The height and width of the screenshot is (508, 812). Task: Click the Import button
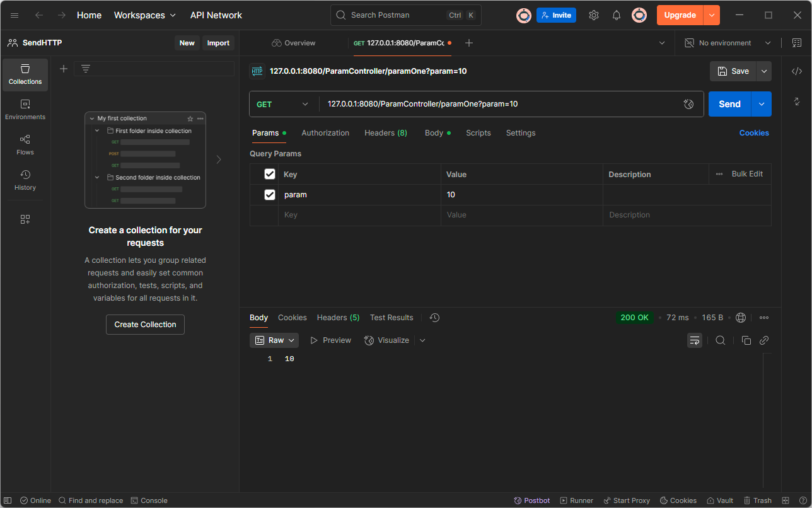[x=218, y=43]
